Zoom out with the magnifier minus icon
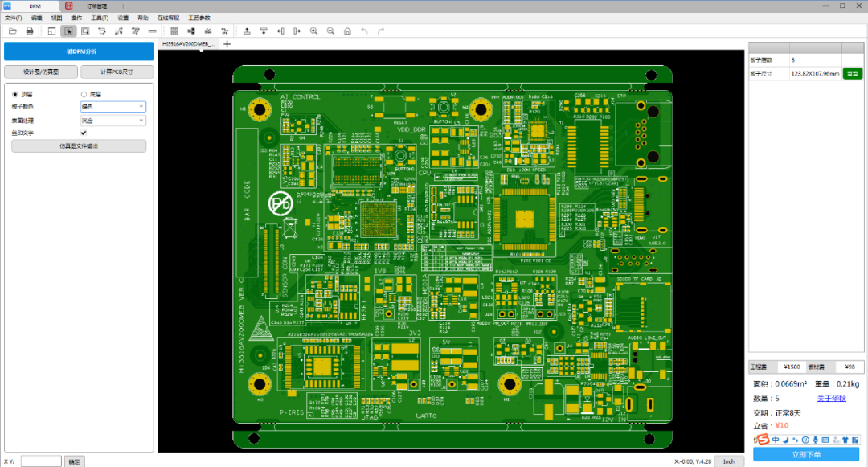The height and width of the screenshot is (467, 868). (330, 31)
